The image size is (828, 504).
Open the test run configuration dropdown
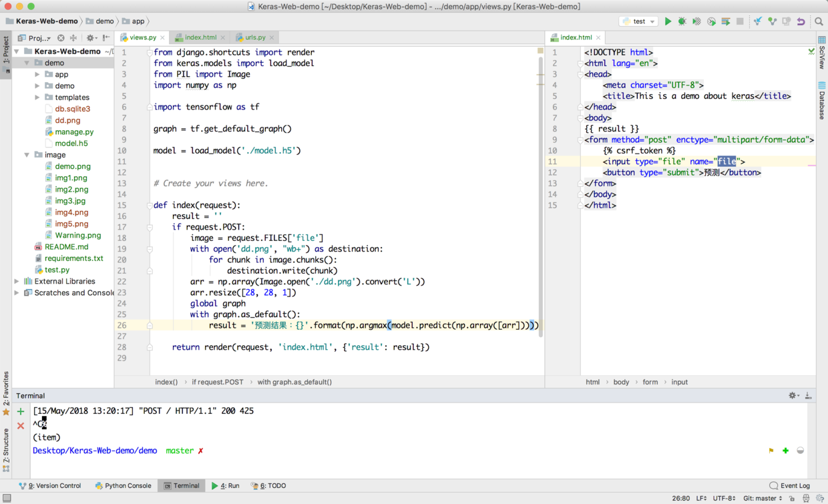639,21
